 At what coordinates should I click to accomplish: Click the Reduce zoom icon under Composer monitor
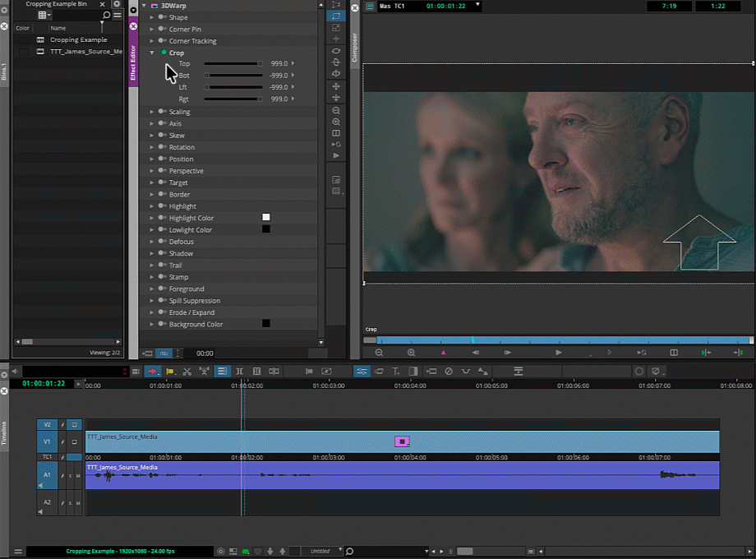[x=379, y=353]
